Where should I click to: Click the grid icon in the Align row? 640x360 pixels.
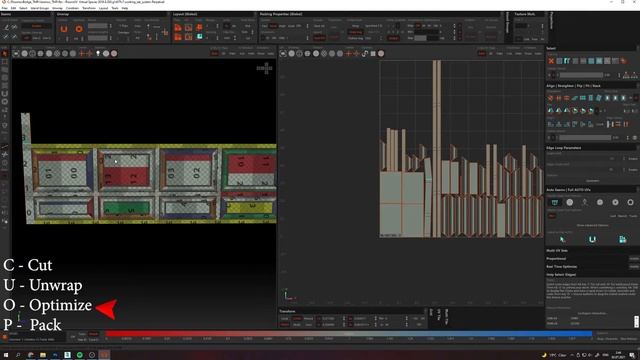[x=583, y=98]
